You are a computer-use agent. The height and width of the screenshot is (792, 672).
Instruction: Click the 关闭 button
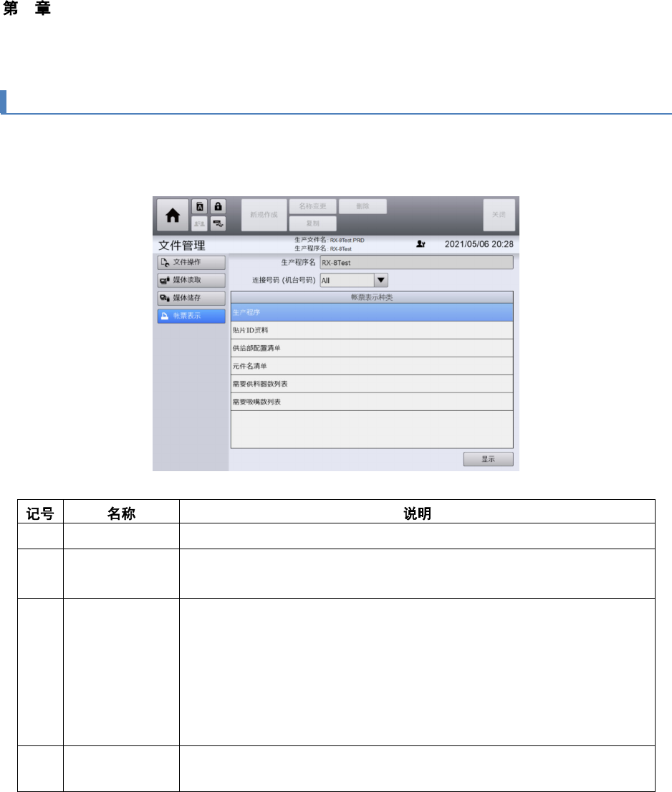(499, 215)
